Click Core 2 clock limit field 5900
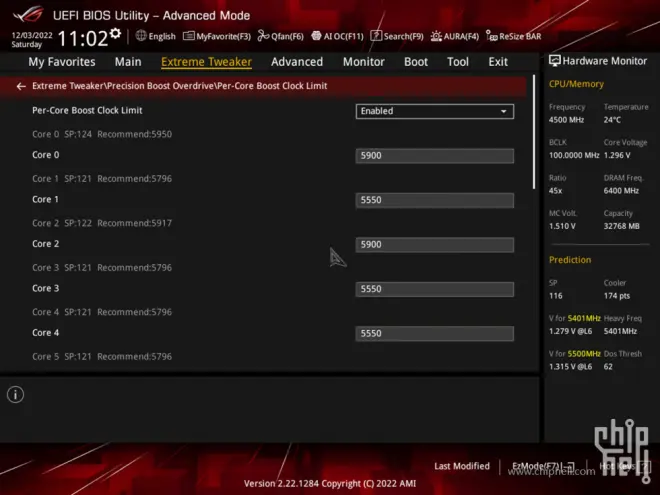This screenshot has height=495, width=660. click(x=434, y=245)
